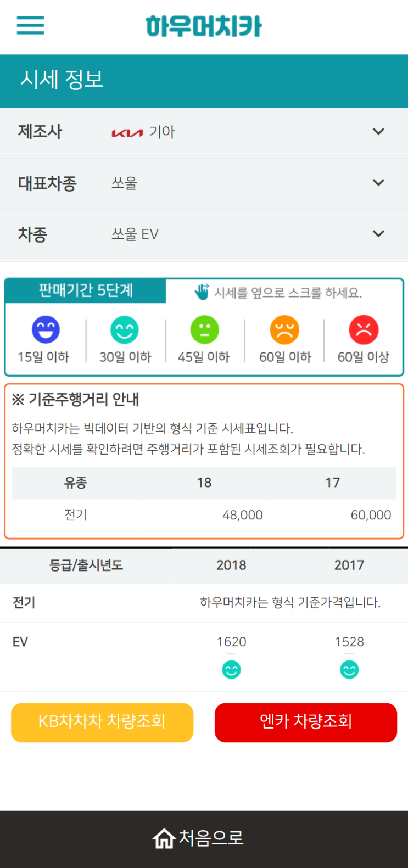Click the smiley under 1620 price

231,669
